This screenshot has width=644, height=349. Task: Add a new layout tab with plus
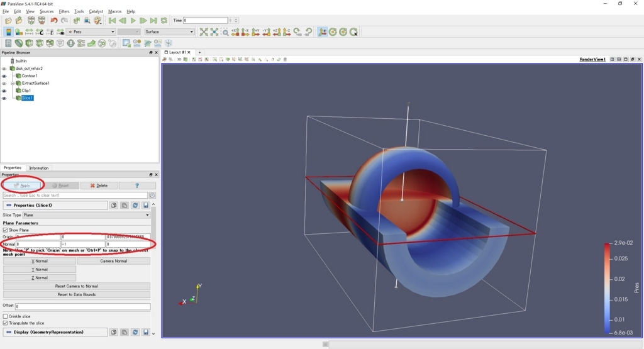click(199, 53)
